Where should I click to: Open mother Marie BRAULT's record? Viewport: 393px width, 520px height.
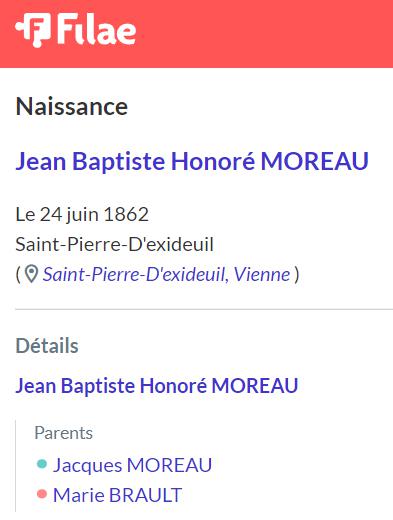pyautogui.click(x=117, y=495)
